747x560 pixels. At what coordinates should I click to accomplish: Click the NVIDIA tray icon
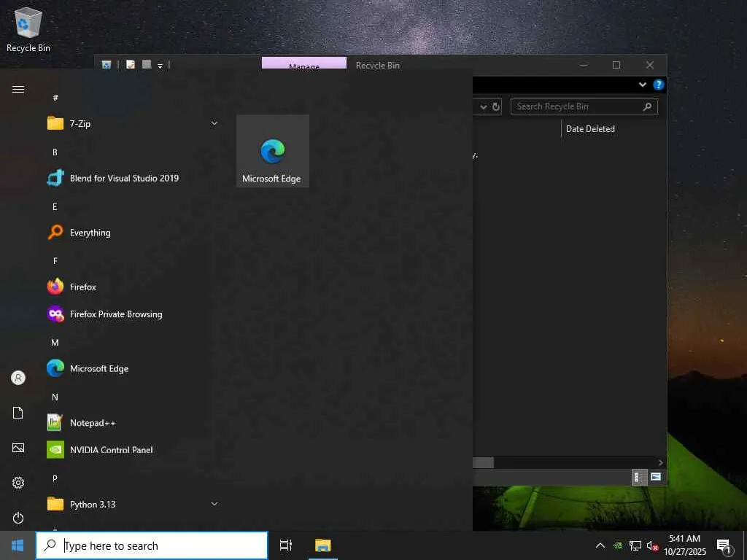tap(618, 545)
